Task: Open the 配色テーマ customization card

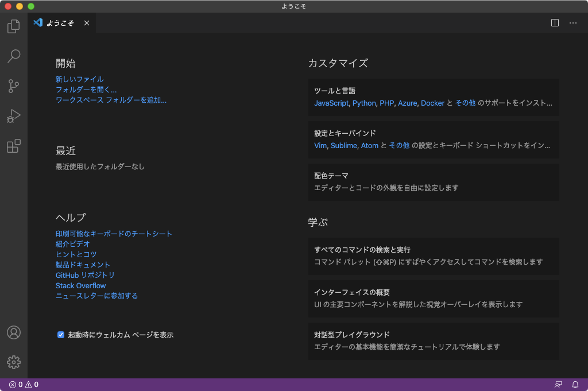Action: 433,181
